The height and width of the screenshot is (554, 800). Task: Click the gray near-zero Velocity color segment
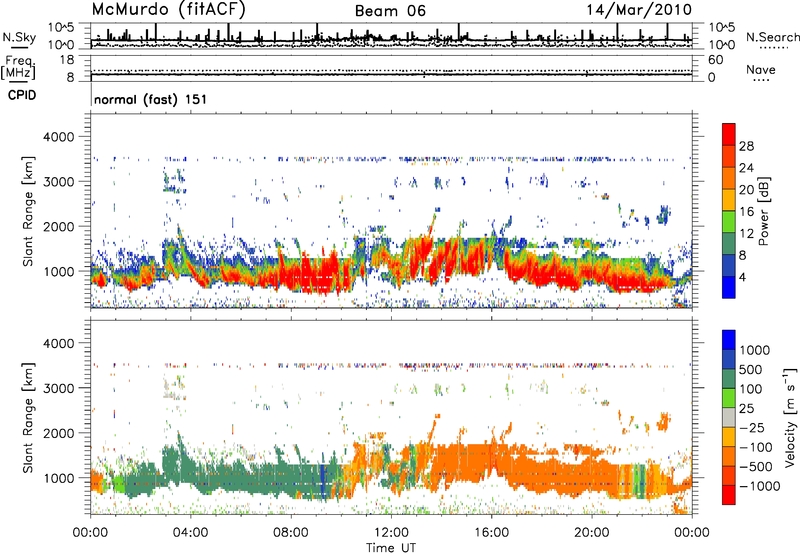pyautogui.click(x=729, y=417)
